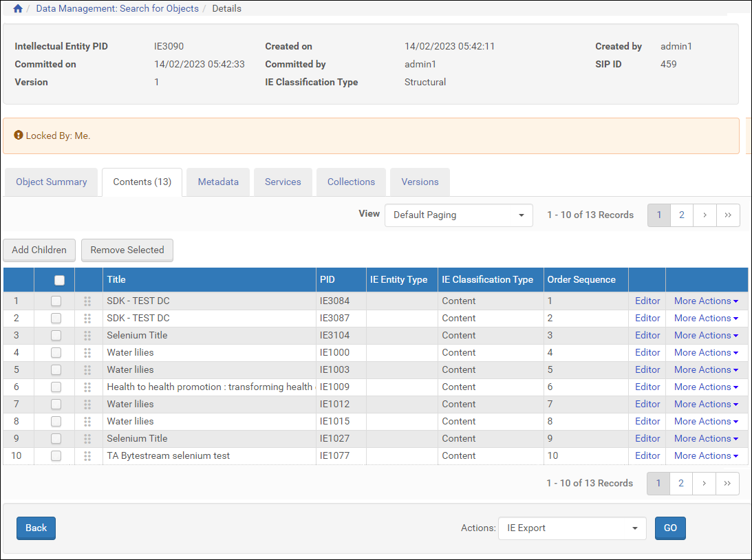Image resolution: width=752 pixels, height=560 pixels.
Task: Expand More Actions for IE1077
Action: point(706,456)
